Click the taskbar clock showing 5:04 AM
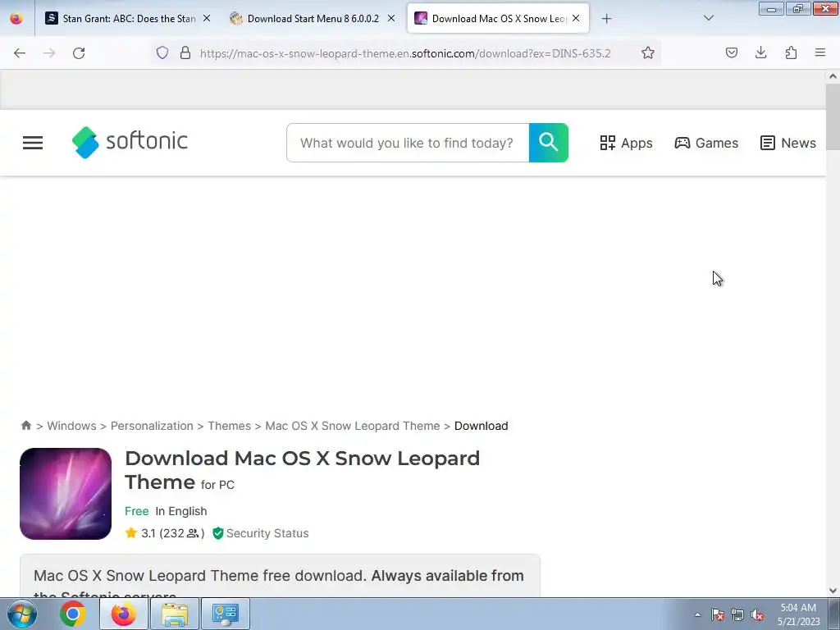This screenshot has width=840, height=630. pyautogui.click(x=798, y=614)
